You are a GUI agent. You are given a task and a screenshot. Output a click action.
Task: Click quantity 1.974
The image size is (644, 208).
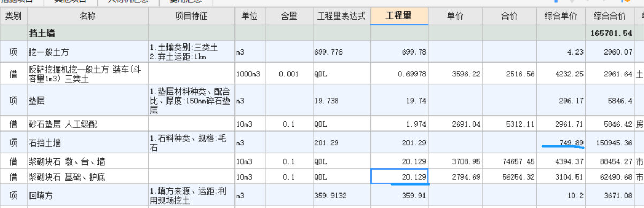click(416, 124)
